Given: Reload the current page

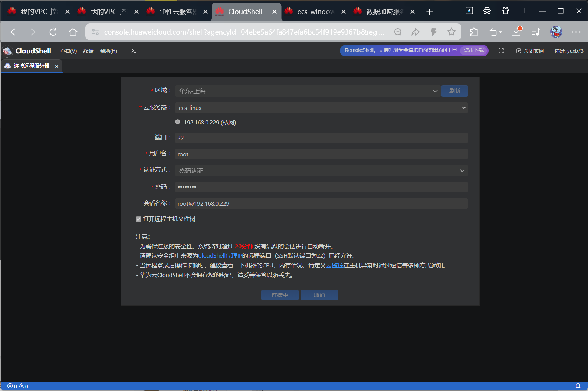Looking at the screenshot, I should click(53, 32).
